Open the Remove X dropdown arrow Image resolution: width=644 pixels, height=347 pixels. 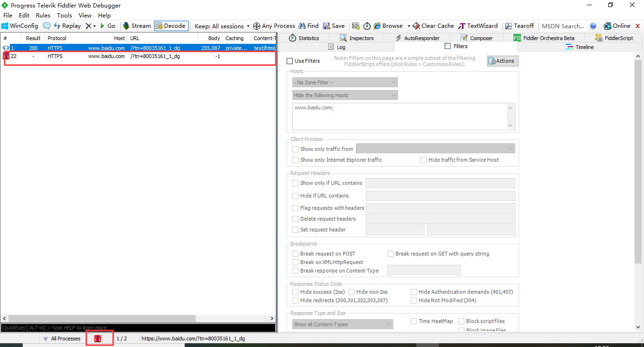(94, 26)
